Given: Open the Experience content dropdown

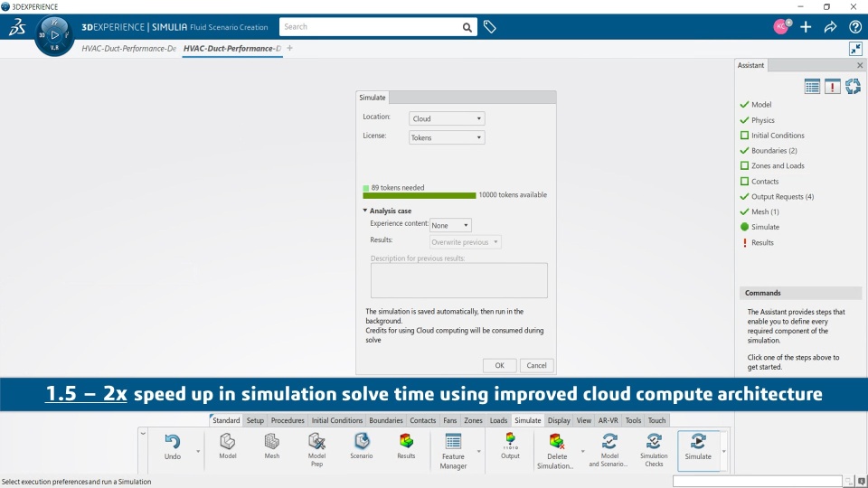Looking at the screenshot, I should point(450,225).
